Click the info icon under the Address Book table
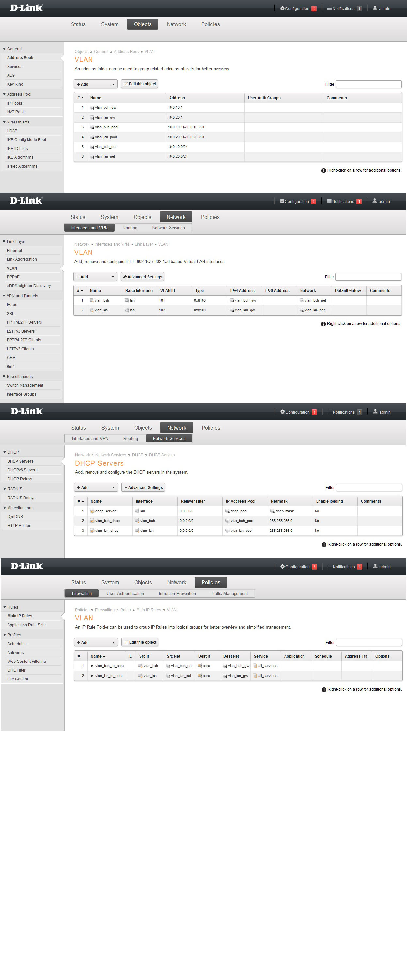This screenshot has width=407, height=980. point(324,171)
